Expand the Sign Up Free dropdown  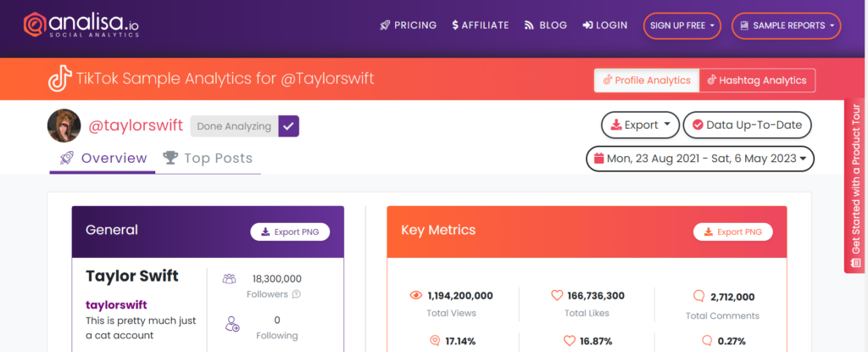682,25
